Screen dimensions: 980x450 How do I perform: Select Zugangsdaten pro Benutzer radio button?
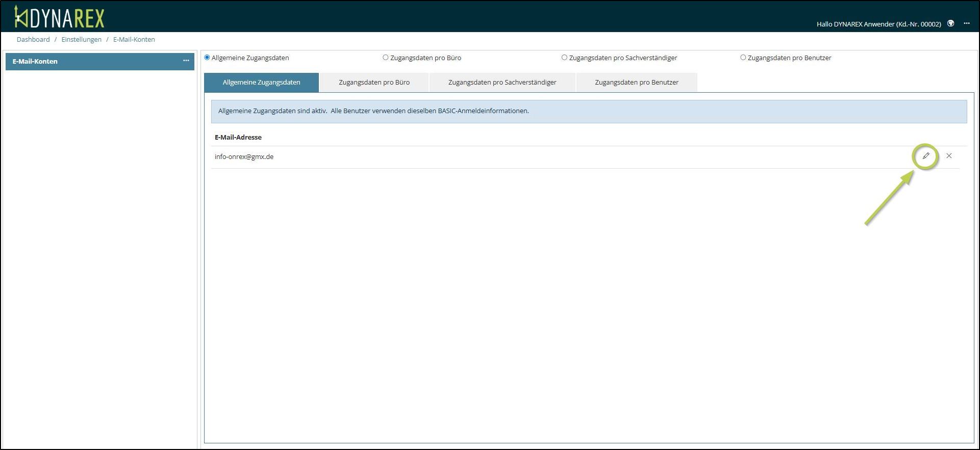pos(743,58)
